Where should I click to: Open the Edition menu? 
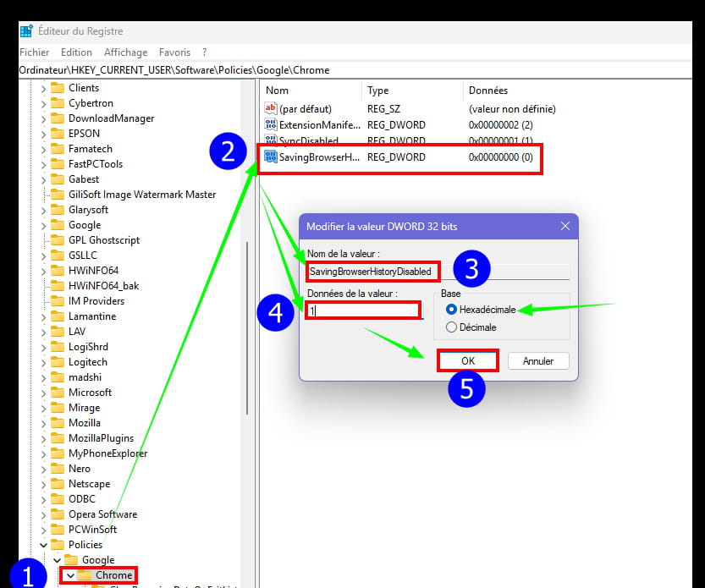(x=76, y=52)
